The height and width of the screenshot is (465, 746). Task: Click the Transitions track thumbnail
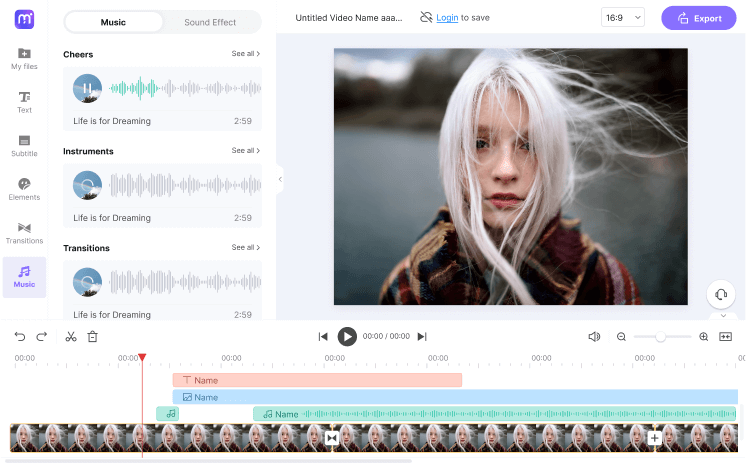pyautogui.click(x=87, y=282)
